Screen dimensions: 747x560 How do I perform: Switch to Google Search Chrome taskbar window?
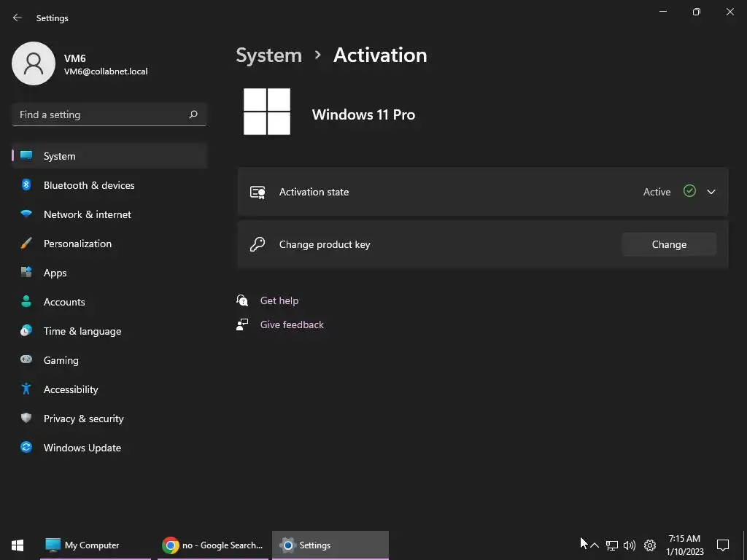point(213,545)
